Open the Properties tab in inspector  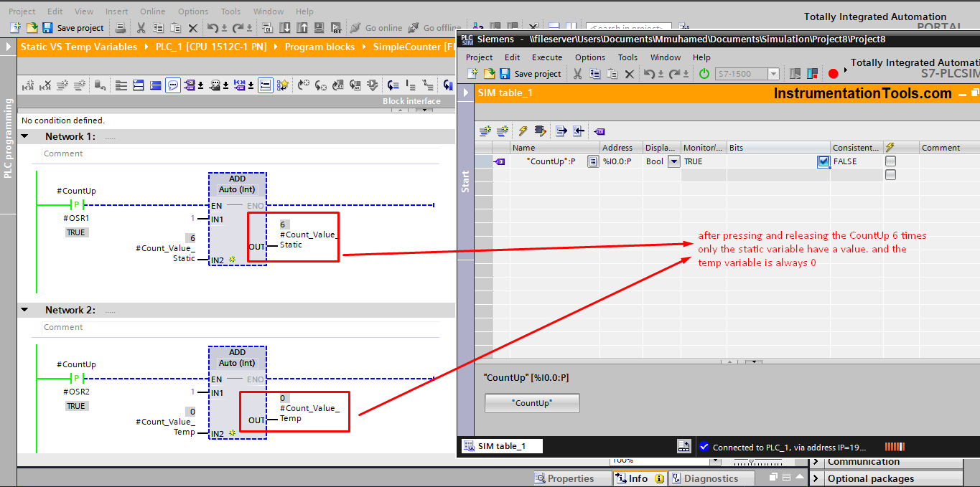571,478
